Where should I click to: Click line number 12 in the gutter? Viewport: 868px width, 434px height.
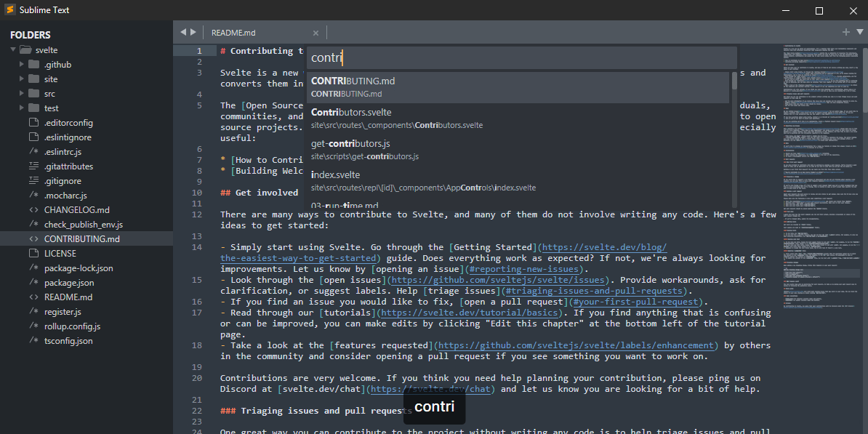pos(197,214)
